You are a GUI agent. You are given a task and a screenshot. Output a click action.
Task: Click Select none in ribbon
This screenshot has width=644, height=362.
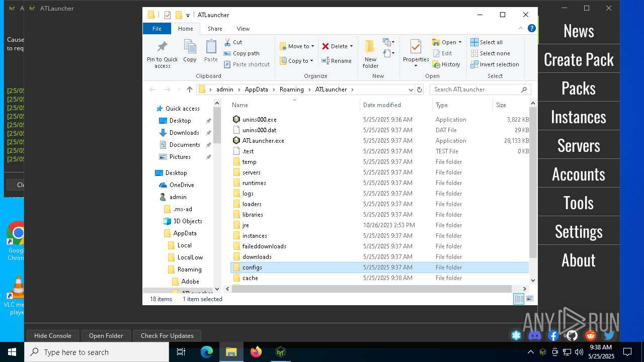pyautogui.click(x=490, y=53)
